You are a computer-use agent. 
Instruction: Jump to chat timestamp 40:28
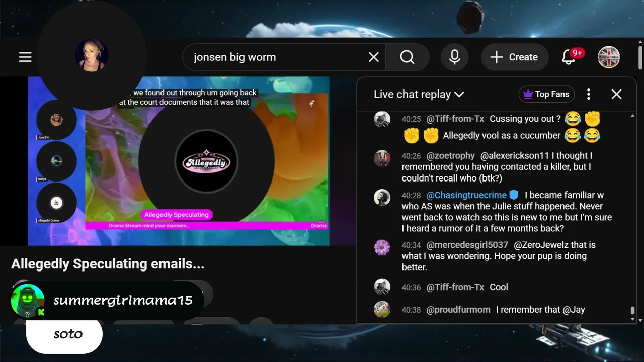[x=411, y=196]
